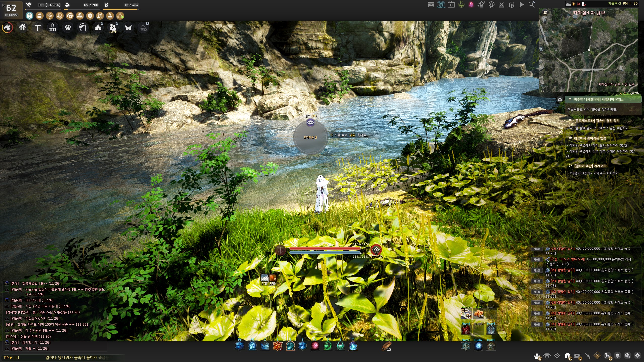Open the residence house icon
The height and width of the screenshot is (362, 644).
23,27
